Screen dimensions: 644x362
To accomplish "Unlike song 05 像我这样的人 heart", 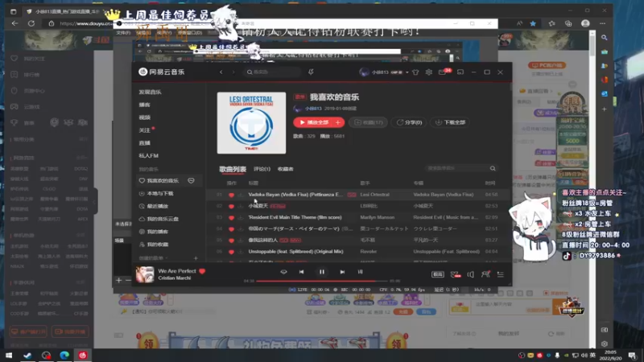I will (231, 240).
